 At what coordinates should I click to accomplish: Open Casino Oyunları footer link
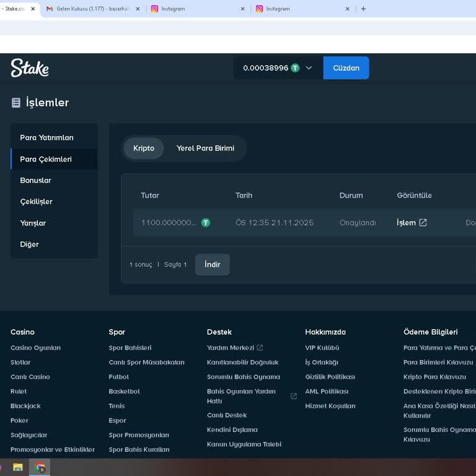(35, 348)
